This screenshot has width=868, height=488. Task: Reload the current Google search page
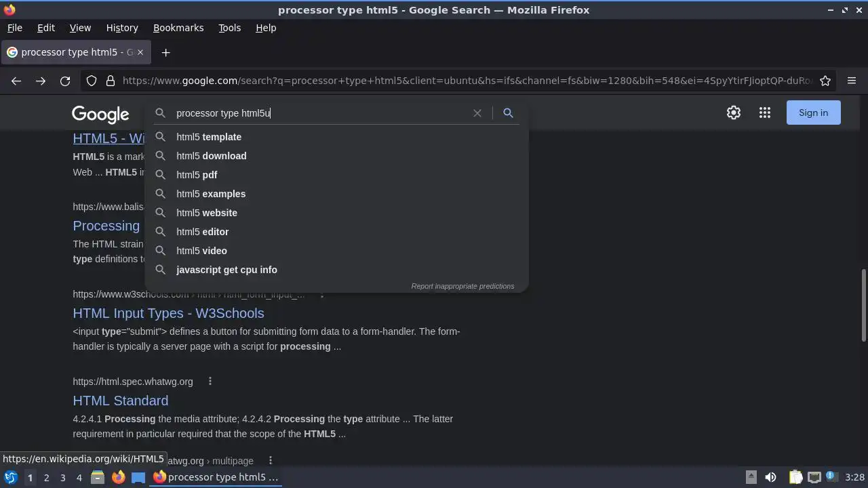[65, 81]
